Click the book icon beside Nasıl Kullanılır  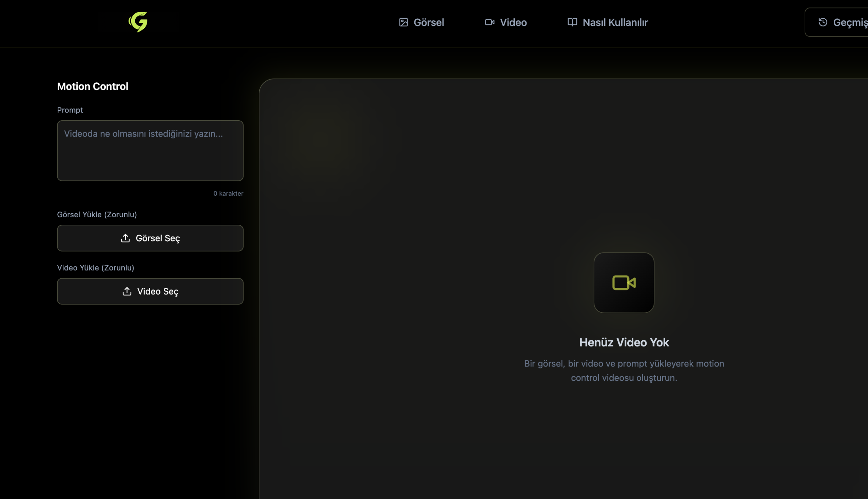point(572,22)
